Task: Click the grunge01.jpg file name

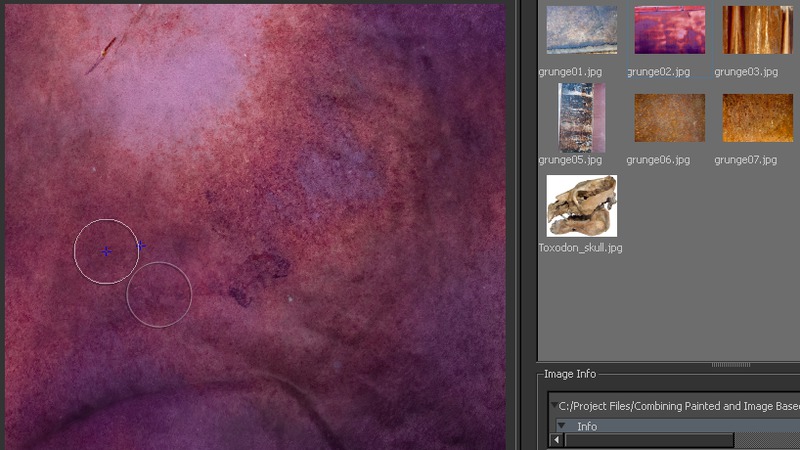Action: point(570,72)
